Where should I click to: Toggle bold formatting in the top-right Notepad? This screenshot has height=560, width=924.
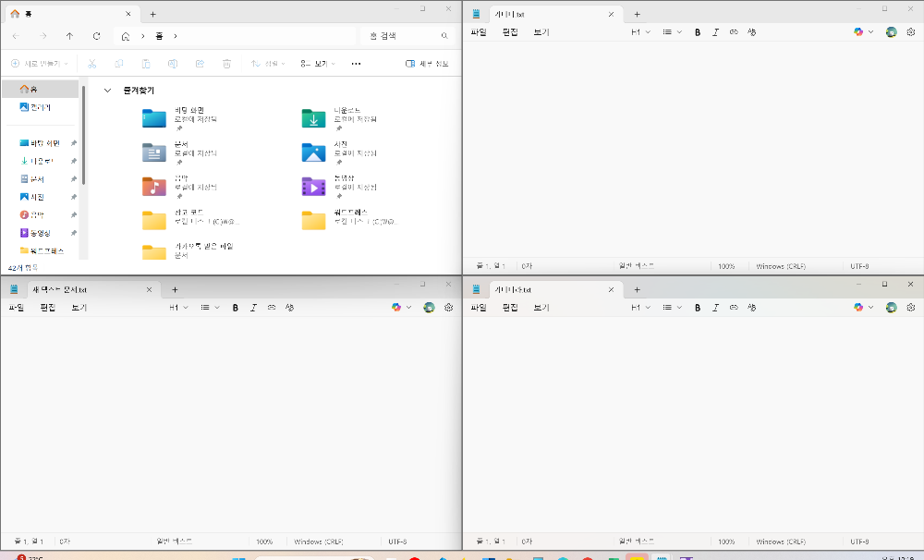[x=698, y=31]
